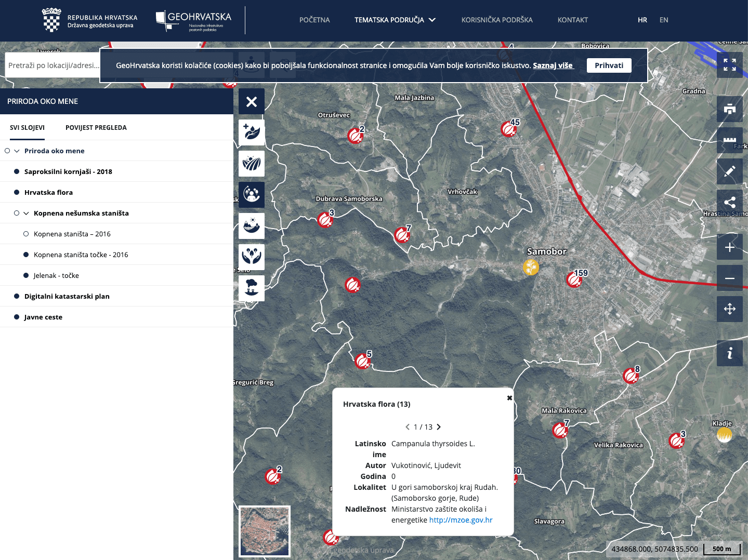748x560 pixels.
Task: Click the flora marker numbered 159
Action: tap(575, 279)
